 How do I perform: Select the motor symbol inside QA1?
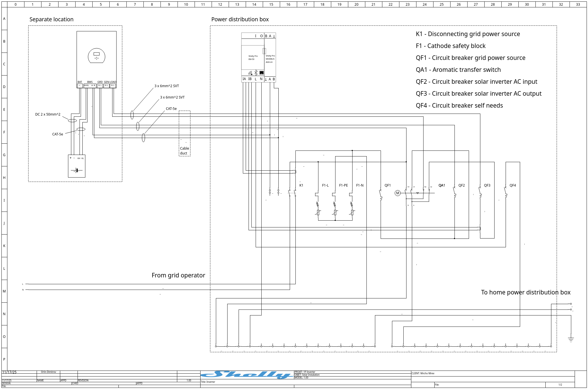click(398, 193)
